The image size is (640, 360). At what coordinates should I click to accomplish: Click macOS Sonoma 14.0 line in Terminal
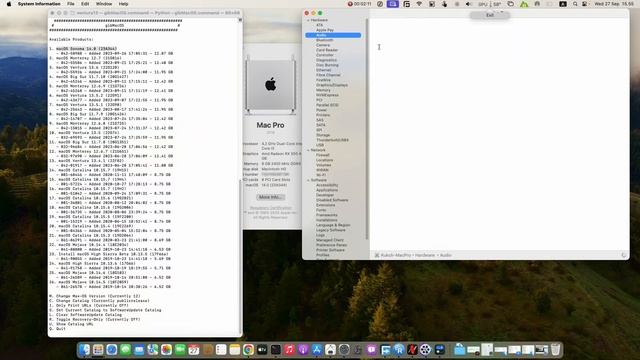(x=87, y=49)
